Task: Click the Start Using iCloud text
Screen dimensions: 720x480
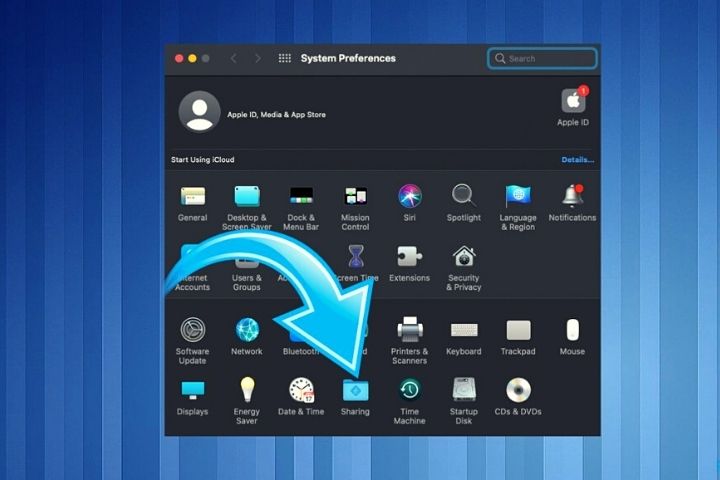Action: pyautogui.click(x=202, y=160)
